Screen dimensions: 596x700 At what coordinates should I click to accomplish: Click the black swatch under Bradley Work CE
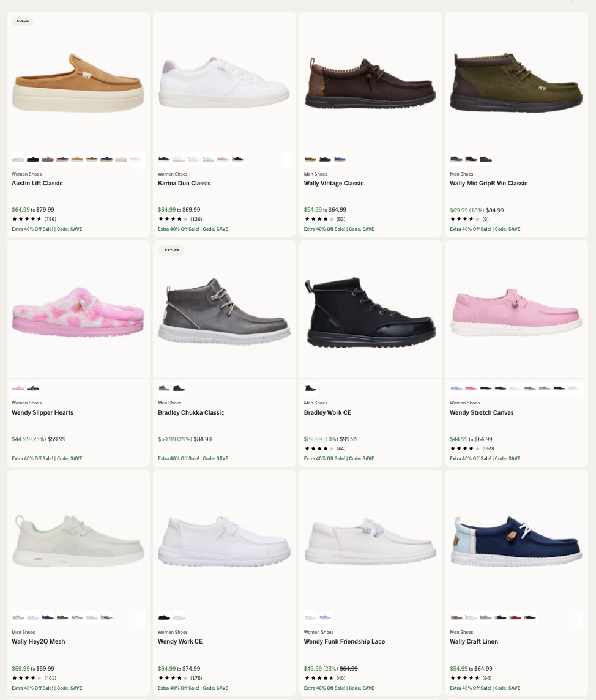pos(310,388)
